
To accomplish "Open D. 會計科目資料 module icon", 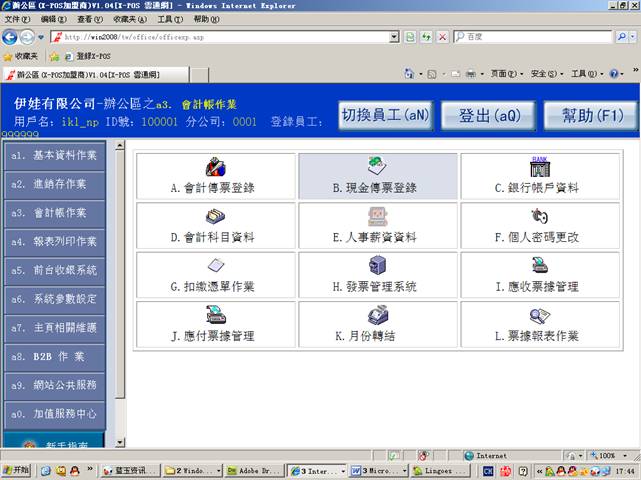I will tap(216, 216).
